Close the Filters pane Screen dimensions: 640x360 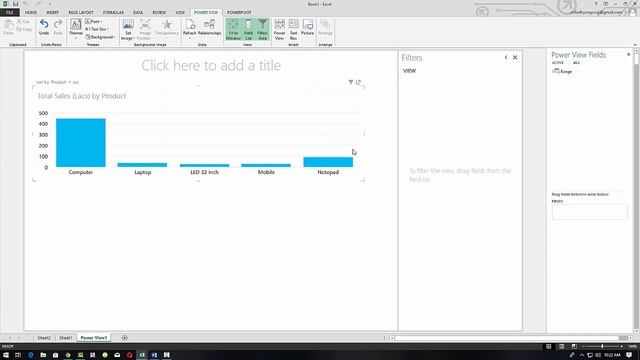tap(515, 58)
